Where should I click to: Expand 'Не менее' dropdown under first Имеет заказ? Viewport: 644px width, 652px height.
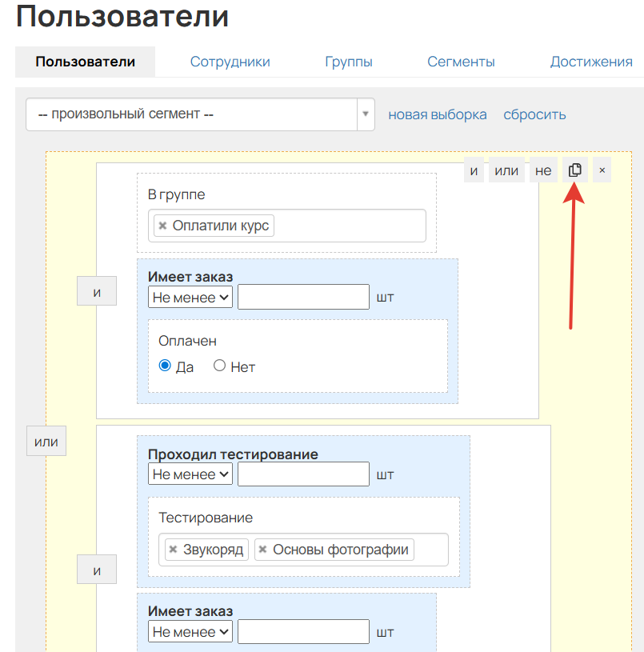coord(191,298)
